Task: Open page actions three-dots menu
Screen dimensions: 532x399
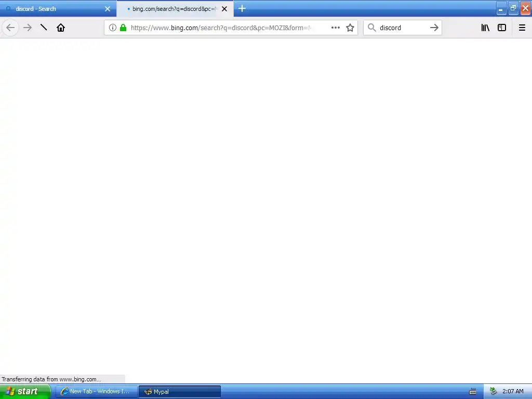Action: point(335,28)
